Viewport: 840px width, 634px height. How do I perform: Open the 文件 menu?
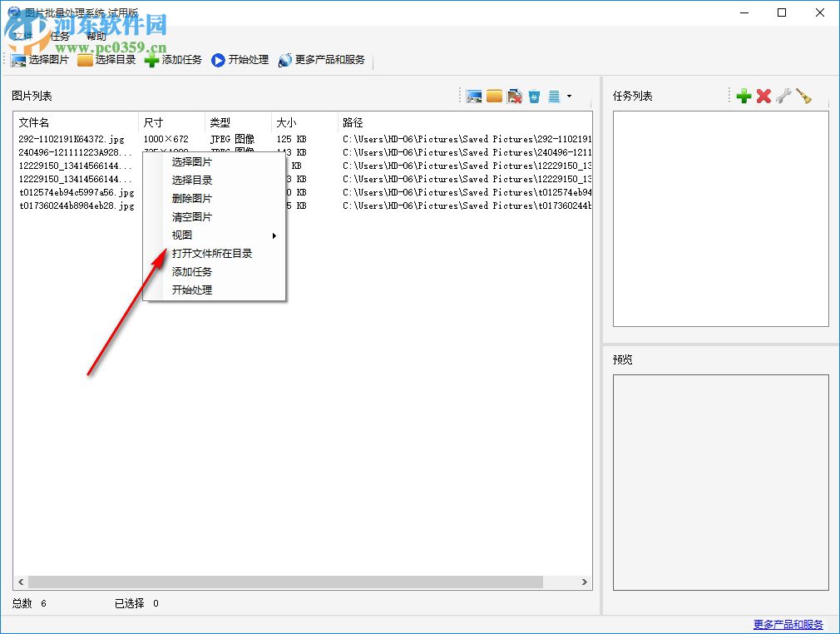tap(20, 36)
